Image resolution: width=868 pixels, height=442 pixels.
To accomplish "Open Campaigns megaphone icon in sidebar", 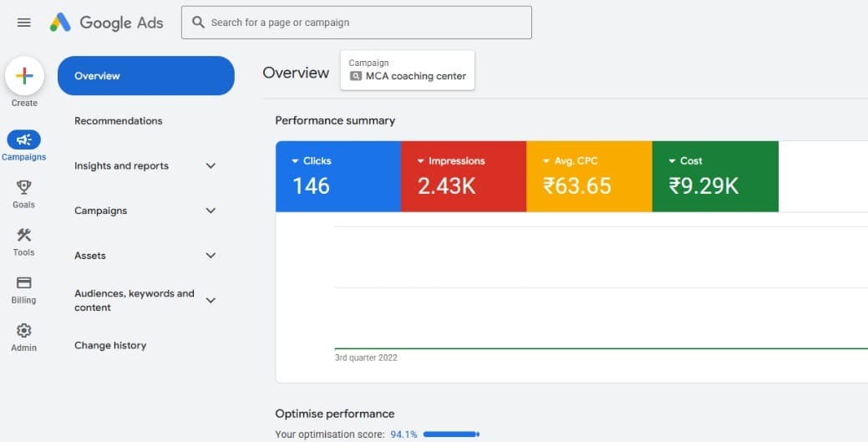I will tap(24, 140).
